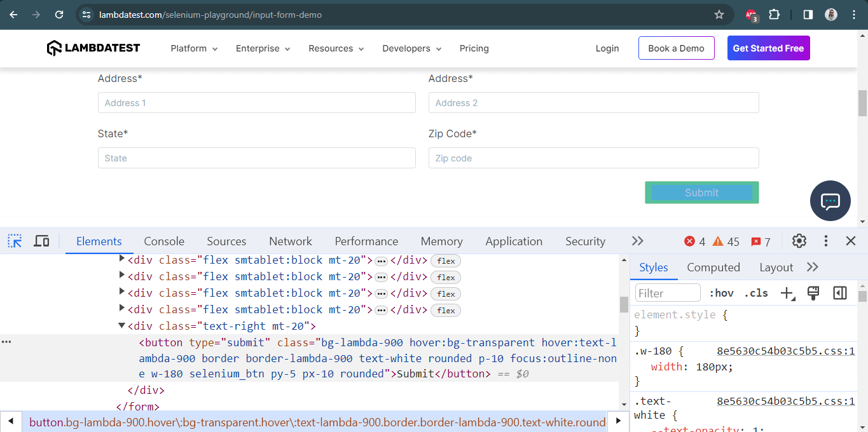Click the Get Started Free button
The width and height of the screenshot is (868, 432).
(768, 48)
